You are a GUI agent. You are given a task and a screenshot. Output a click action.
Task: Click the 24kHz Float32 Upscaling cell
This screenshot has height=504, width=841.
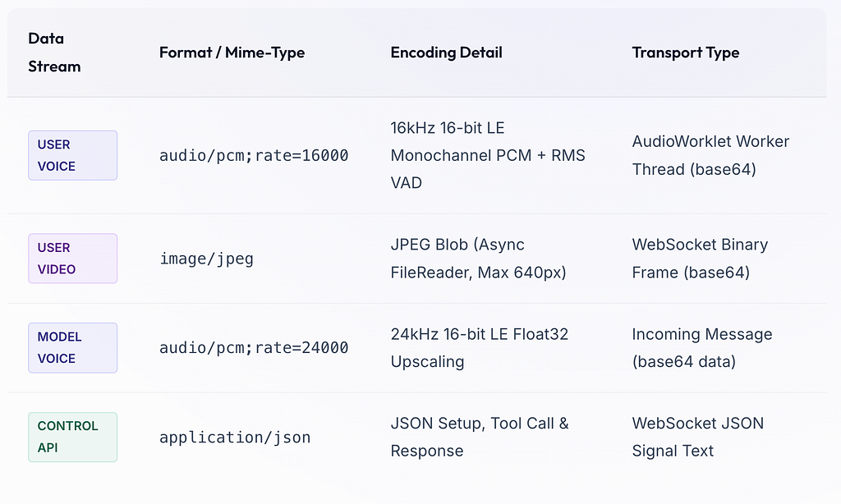tap(479, 348)
